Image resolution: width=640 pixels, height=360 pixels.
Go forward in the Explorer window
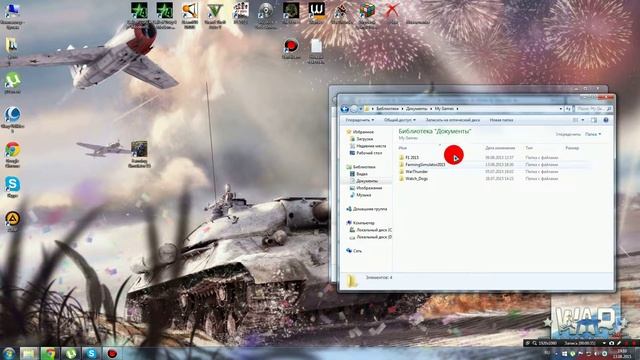point(354,109)
